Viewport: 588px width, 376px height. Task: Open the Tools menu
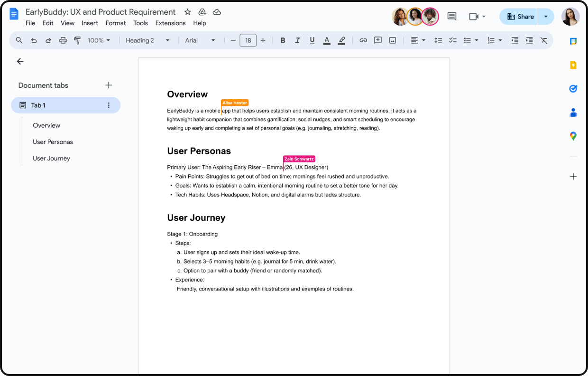click(x=141, y=23)
